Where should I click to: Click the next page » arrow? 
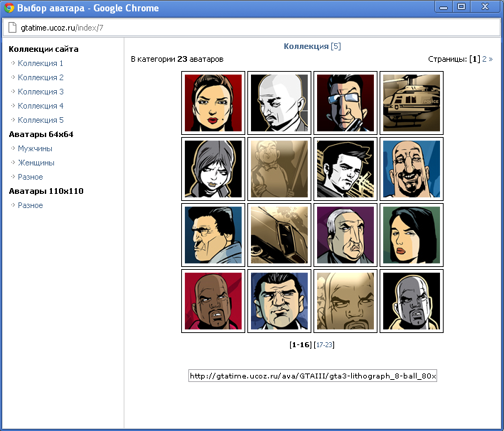click(490, 59)
